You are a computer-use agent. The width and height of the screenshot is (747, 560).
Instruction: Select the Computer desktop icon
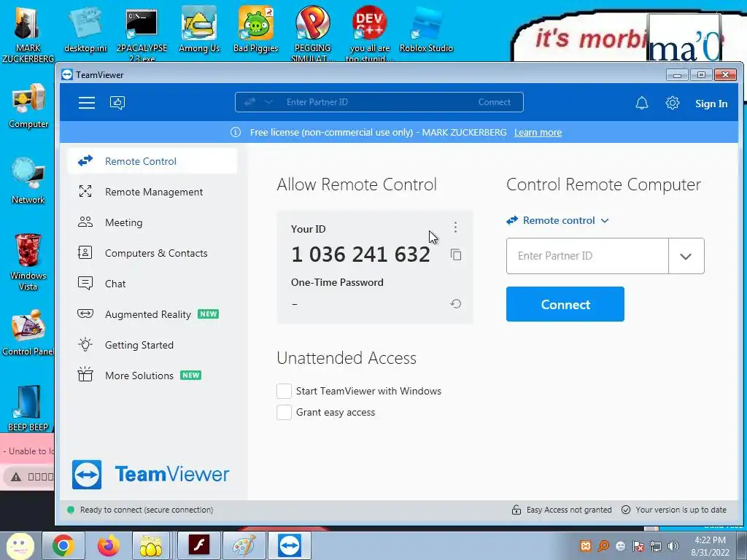tap(28, 106)
